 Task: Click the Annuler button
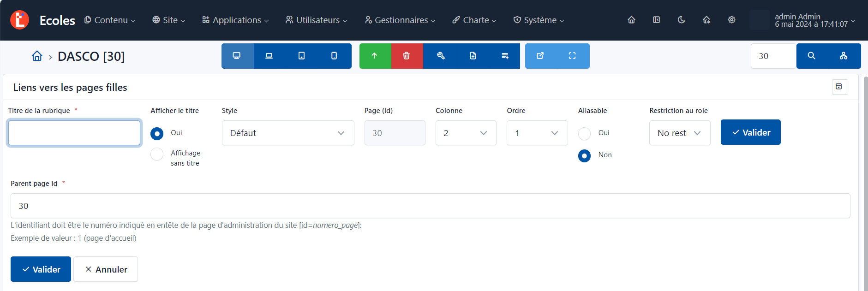pyautogui.click(x=106, y=269)
